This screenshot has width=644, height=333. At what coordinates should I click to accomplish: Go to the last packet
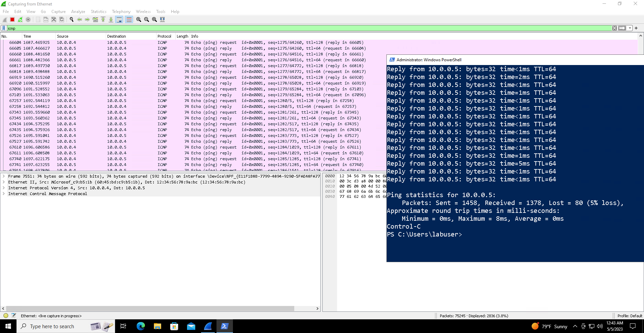[111, 20]
